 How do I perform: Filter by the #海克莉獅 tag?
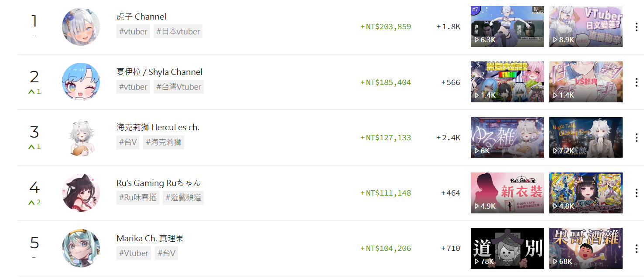coord(164,142)
